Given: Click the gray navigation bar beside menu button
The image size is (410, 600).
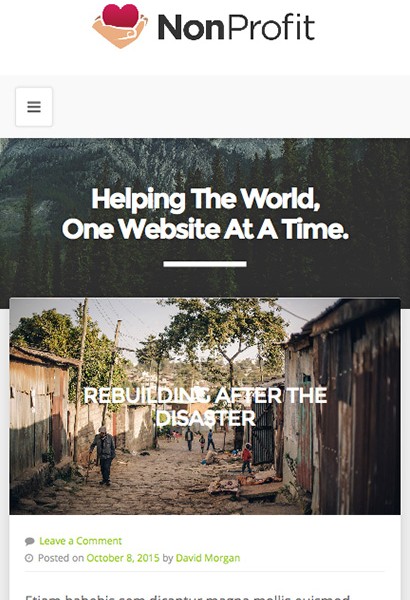Looking at the screenshot, I should coord(230,107).
